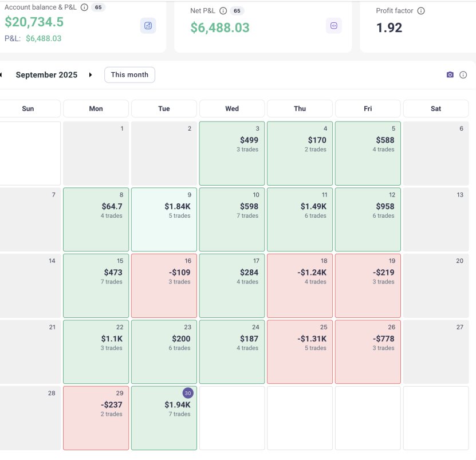
Task: Select the This month button
Action: point(129,74)
